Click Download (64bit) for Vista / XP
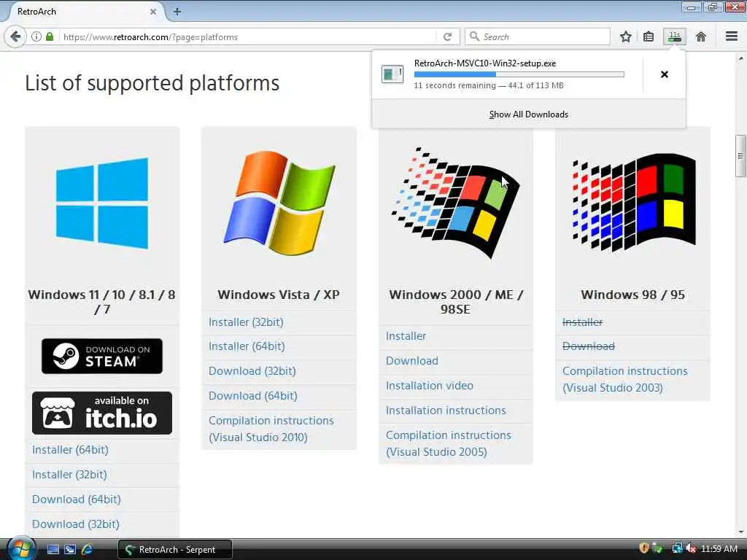This screenshot has height=560, width=747. click(253, 396)
